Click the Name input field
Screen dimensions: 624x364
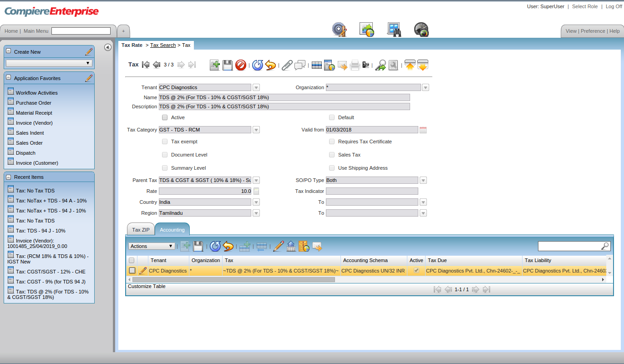point(284,97)
